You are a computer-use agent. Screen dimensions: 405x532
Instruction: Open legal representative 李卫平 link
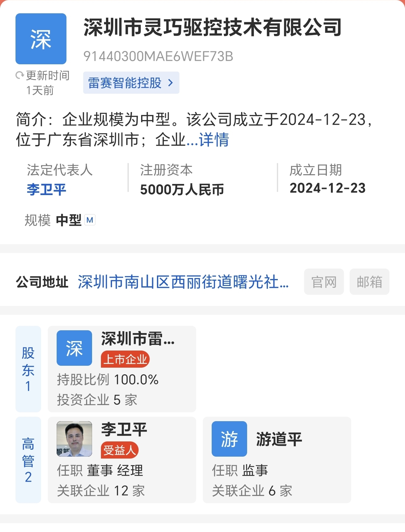point(47,189)
